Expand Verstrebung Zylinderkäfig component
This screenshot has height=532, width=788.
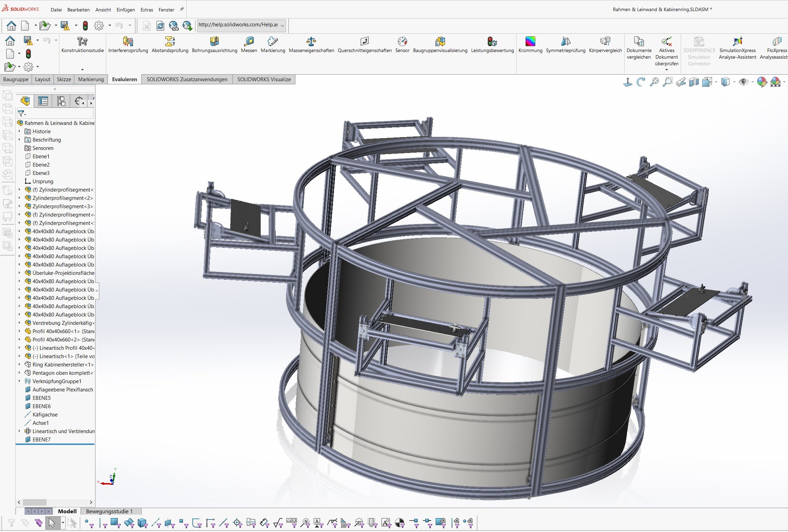[x=19, y=323]
